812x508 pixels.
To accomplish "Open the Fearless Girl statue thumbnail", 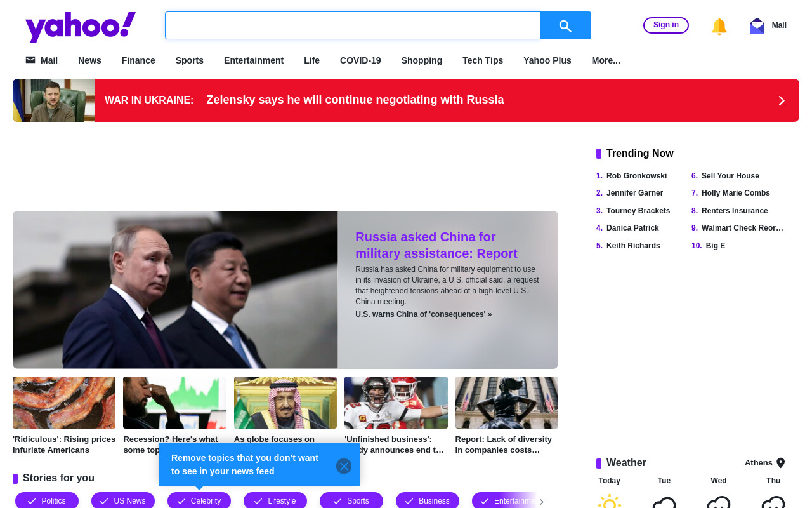I will pyautogui.click(x=507, y=403).
